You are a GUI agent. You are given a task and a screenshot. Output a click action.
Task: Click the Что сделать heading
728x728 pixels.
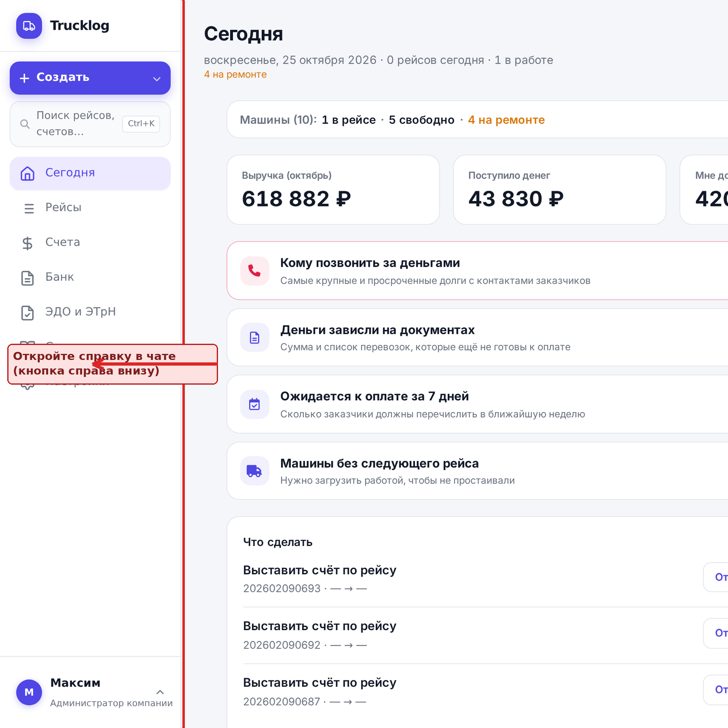(x=278, y=542)
